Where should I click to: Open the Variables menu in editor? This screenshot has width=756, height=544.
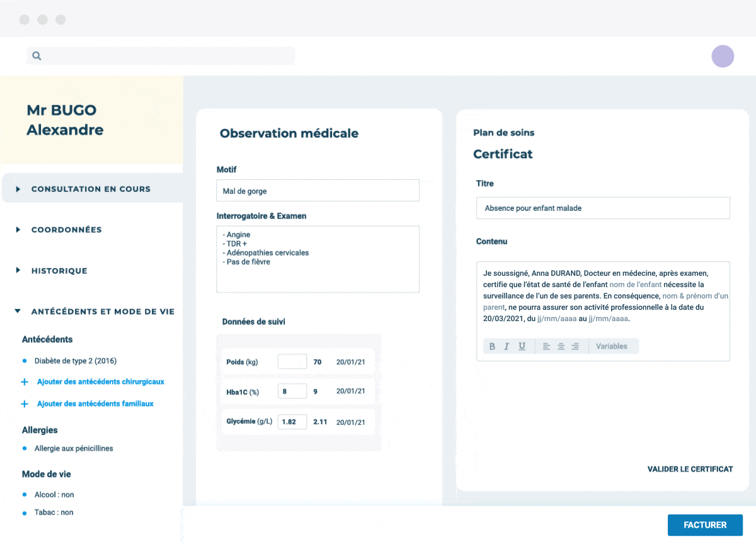pyautogui.click(x=611, y=346)
